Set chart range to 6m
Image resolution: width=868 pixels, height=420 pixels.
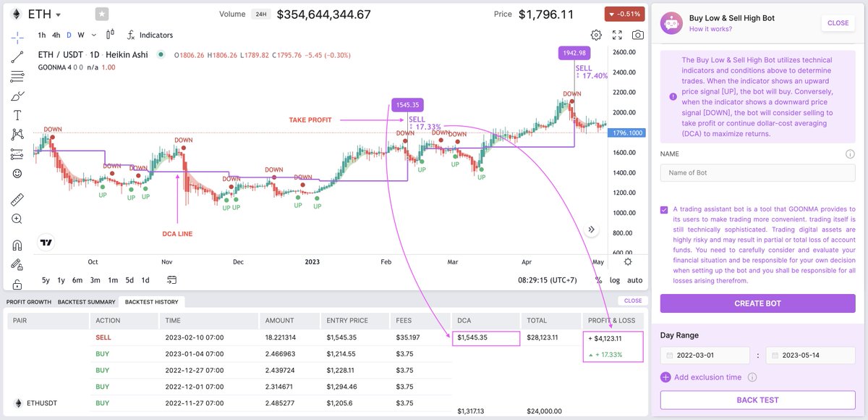77,280
